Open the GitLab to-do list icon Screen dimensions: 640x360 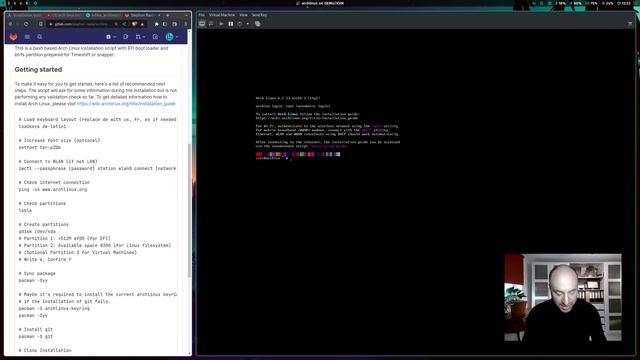[x=155, y=37]
